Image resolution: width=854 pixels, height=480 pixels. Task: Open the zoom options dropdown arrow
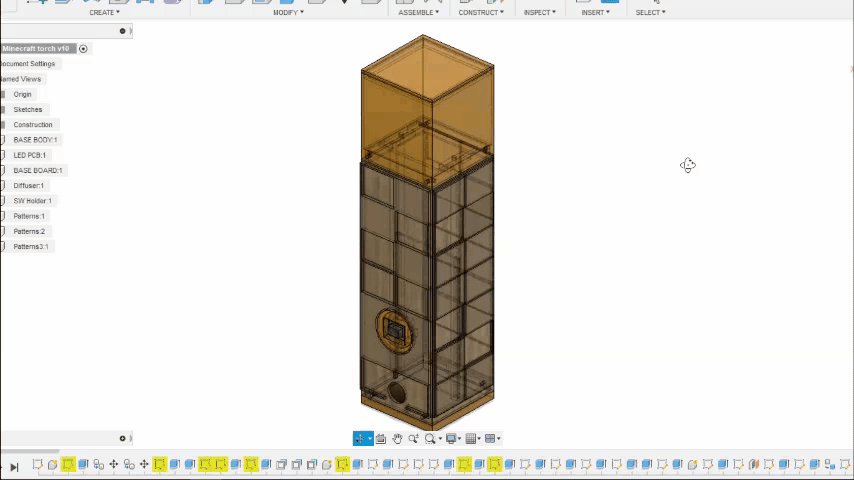point(440,439)
